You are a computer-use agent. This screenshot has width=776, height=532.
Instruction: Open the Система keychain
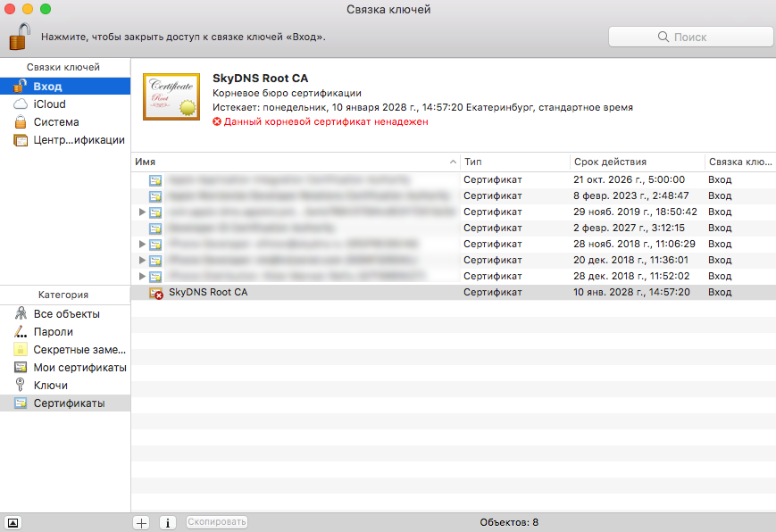(x=65, y=121)
